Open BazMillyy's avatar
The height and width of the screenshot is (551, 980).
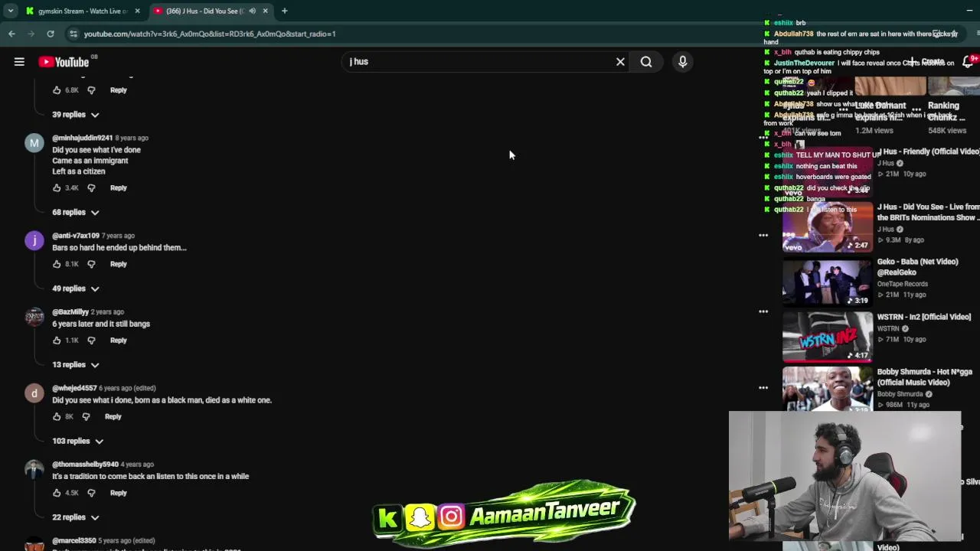[34, 317]
